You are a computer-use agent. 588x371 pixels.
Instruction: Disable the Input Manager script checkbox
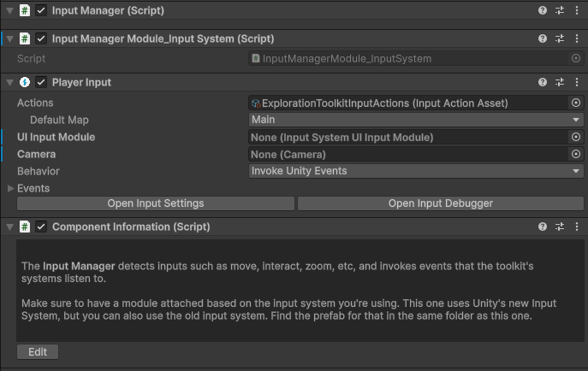pos(41,10)
